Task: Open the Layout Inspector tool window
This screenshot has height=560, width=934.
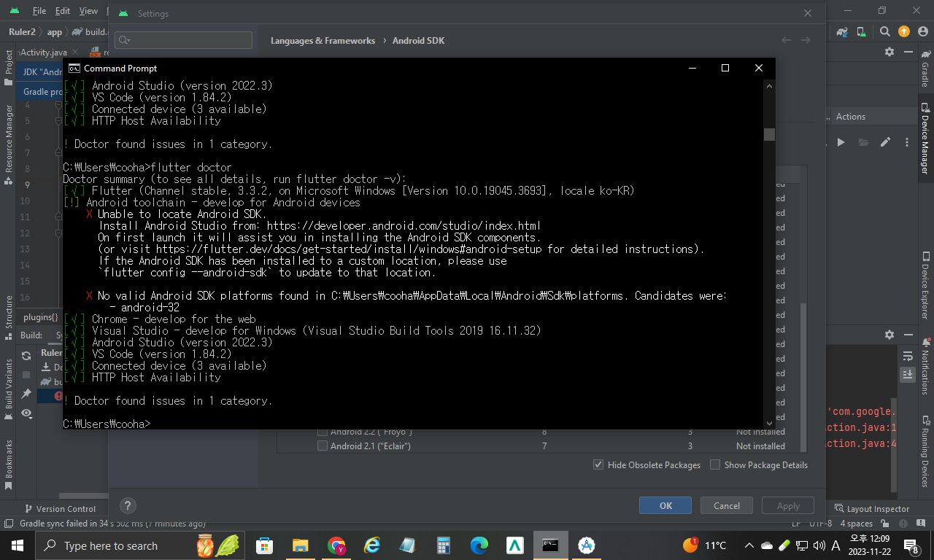Action: click(x=872, y=509)
